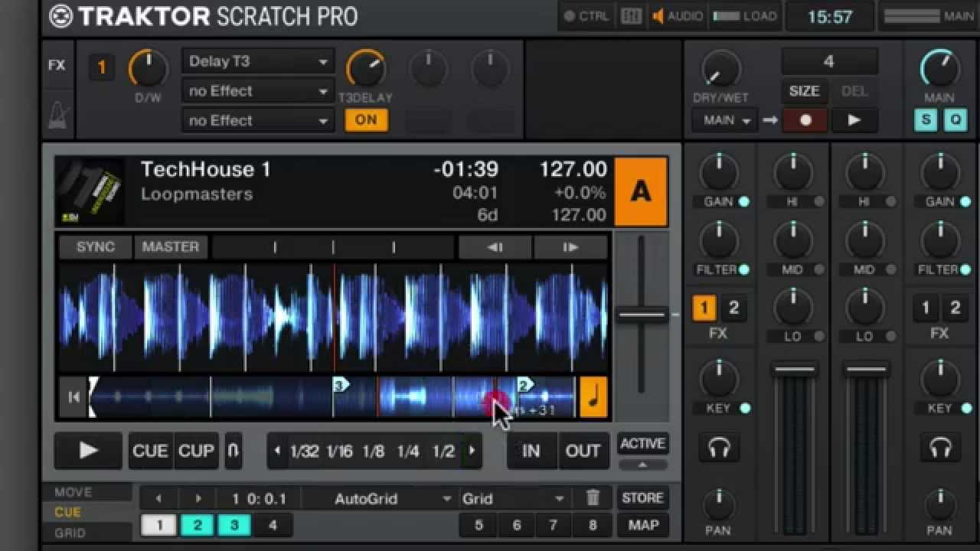Set loop OUT point

click(583, 451)
